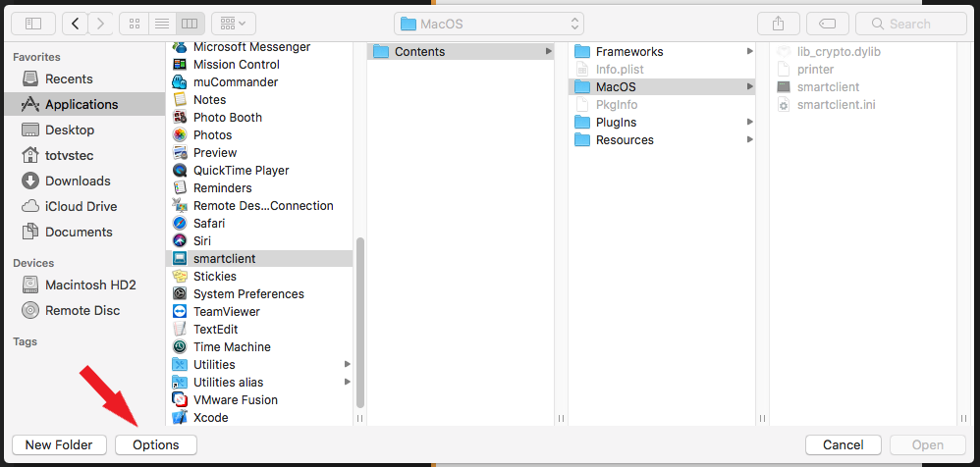Select the Time Machine app icon
The height and width of the screenshot is (467, 980).
coord(180,346)
